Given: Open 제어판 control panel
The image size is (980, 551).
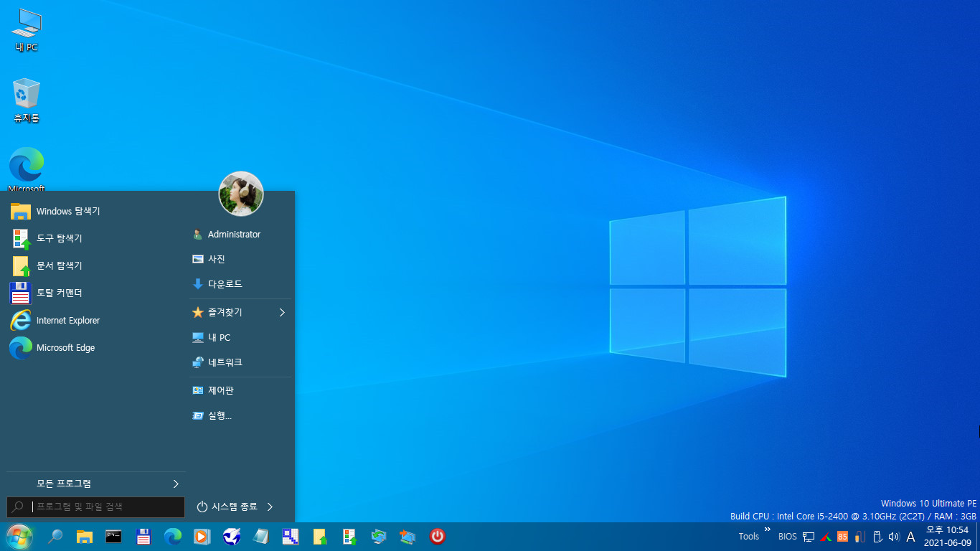Looking at the screenshot, I should pyautogui.click(x=240, y=390).
